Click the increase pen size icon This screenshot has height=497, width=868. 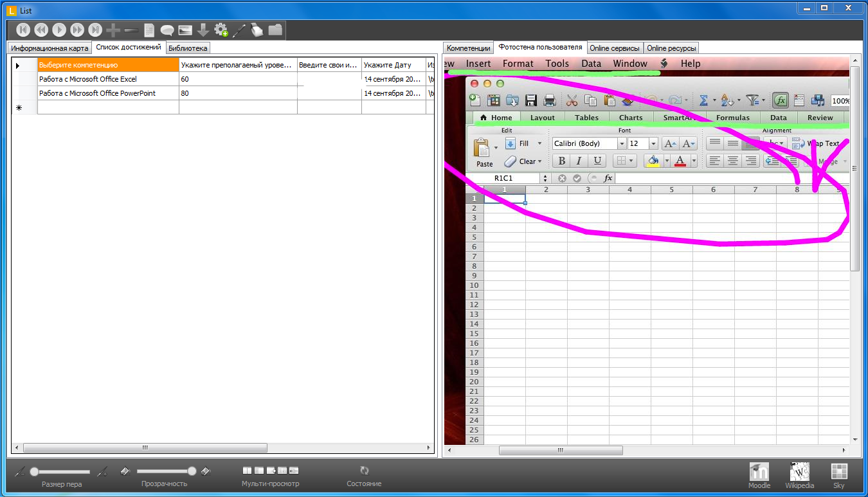pos(103,472)
